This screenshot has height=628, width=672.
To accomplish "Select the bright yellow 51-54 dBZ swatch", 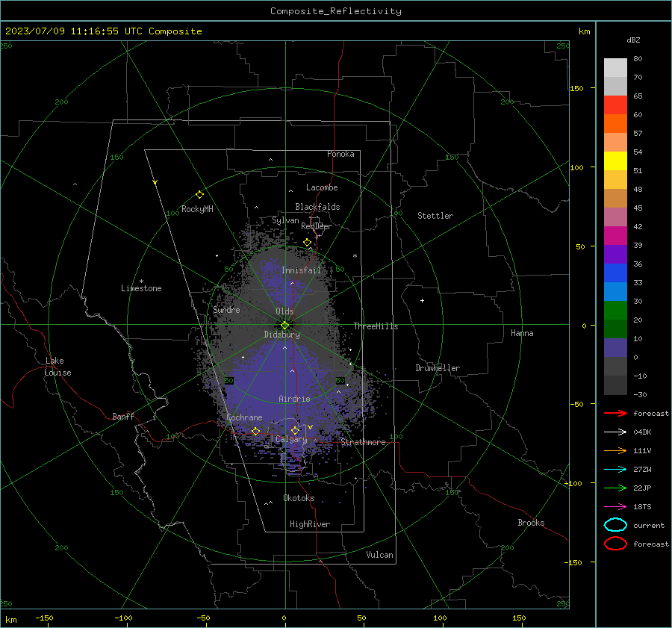I will [615, 161].
